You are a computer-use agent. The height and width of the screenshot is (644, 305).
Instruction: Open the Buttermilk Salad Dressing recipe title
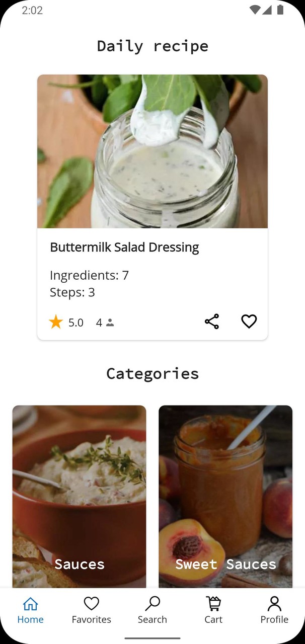(124, 247)
